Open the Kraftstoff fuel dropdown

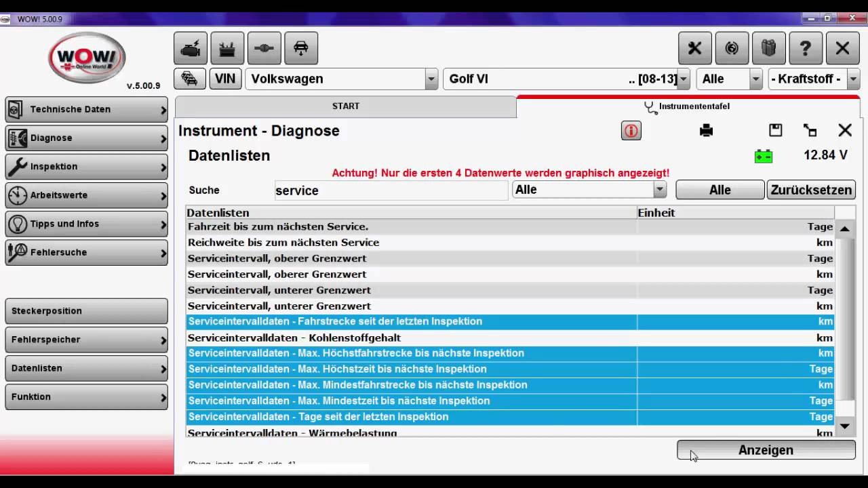(x=853, y=79)
